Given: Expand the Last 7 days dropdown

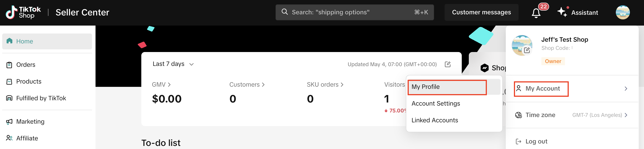Looking at the screenshot, I should click(x=173, y=64).
